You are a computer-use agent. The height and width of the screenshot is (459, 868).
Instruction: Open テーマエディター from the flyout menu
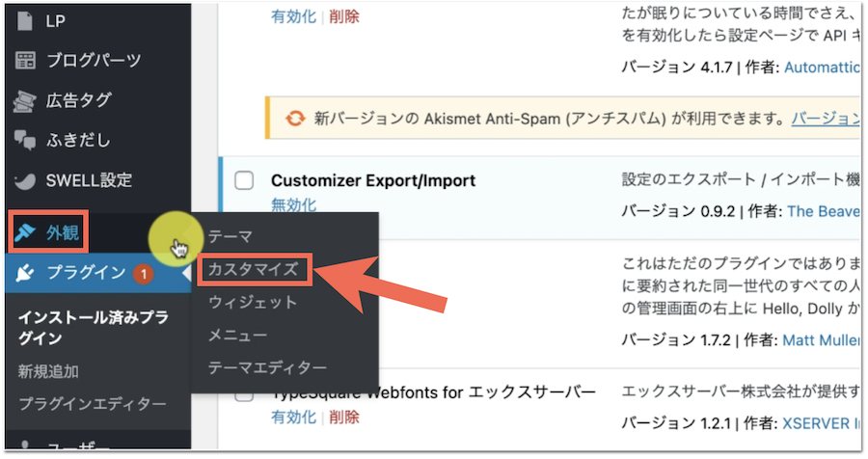(267, 368)
